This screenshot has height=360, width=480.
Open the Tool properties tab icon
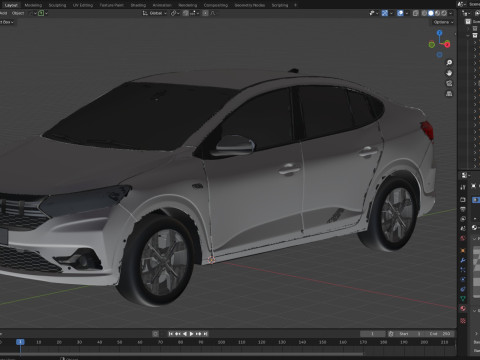point(463,187)
